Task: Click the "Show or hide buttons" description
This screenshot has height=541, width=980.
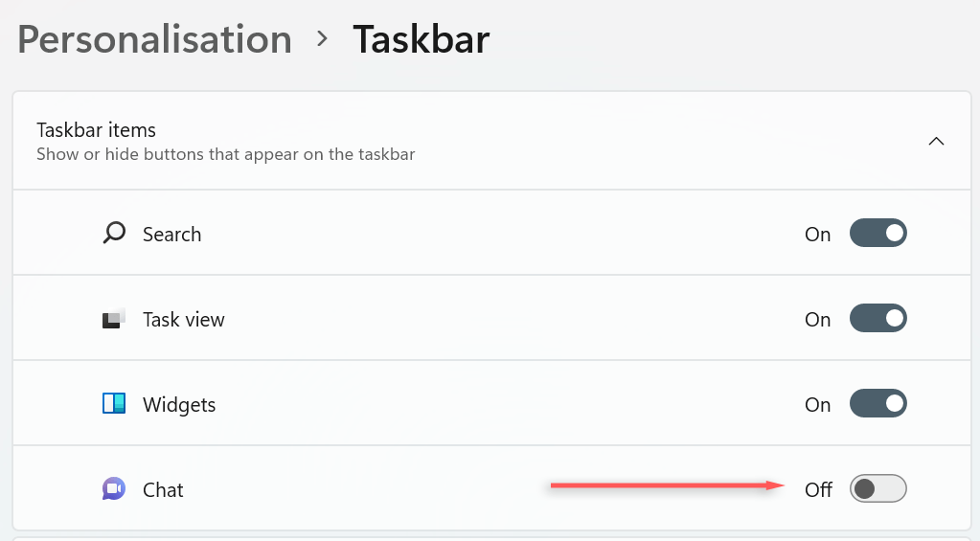Action: (225, 154)
